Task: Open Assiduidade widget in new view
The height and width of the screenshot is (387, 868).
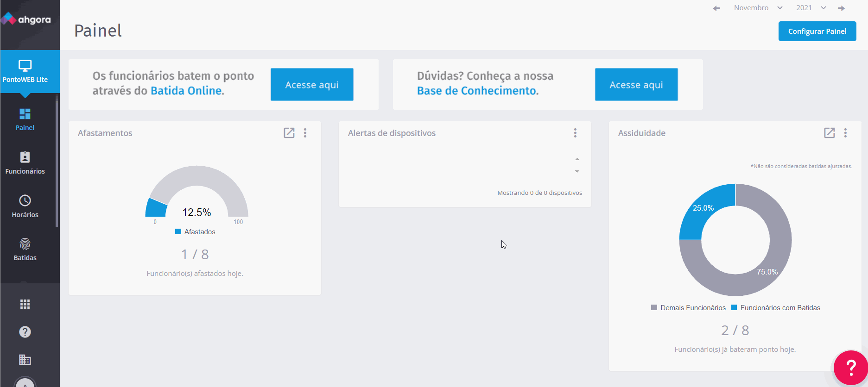Action: (830, 133)
